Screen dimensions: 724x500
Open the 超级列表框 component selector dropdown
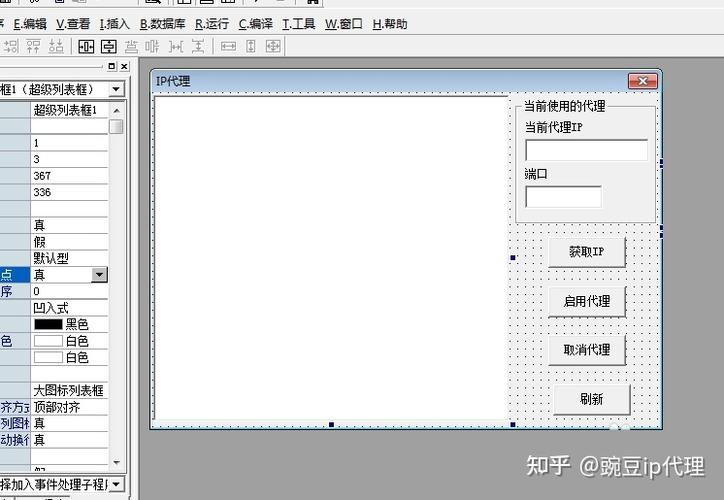pos(116,89)
